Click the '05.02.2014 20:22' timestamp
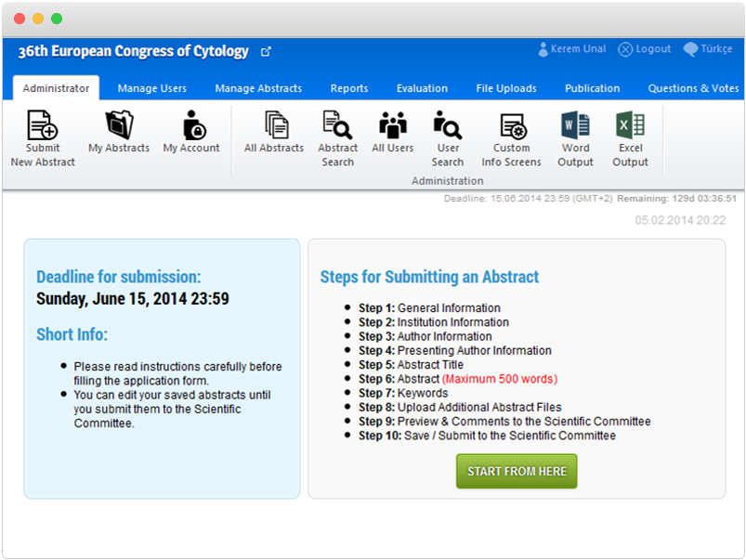The width and height of the screenshot is (746, 560). coord(680,220)
